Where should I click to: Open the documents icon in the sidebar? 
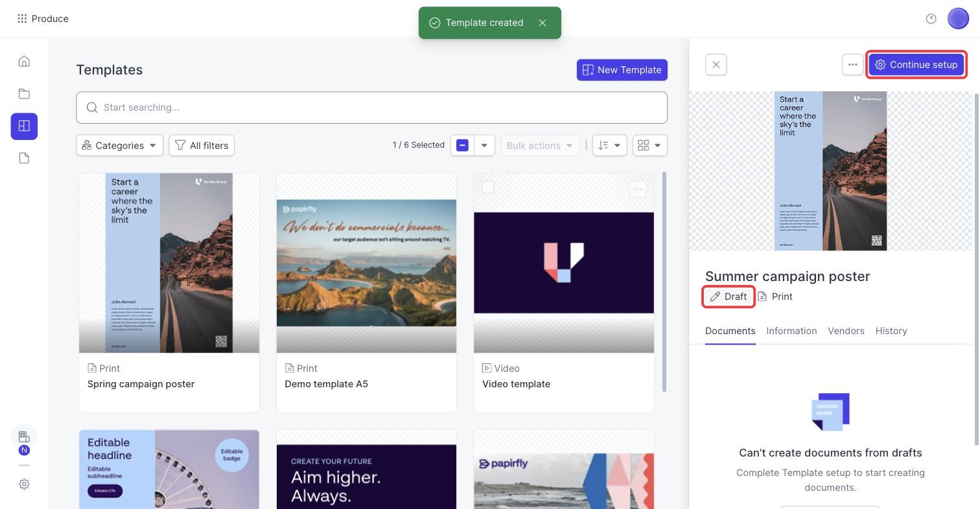(24, 159)
